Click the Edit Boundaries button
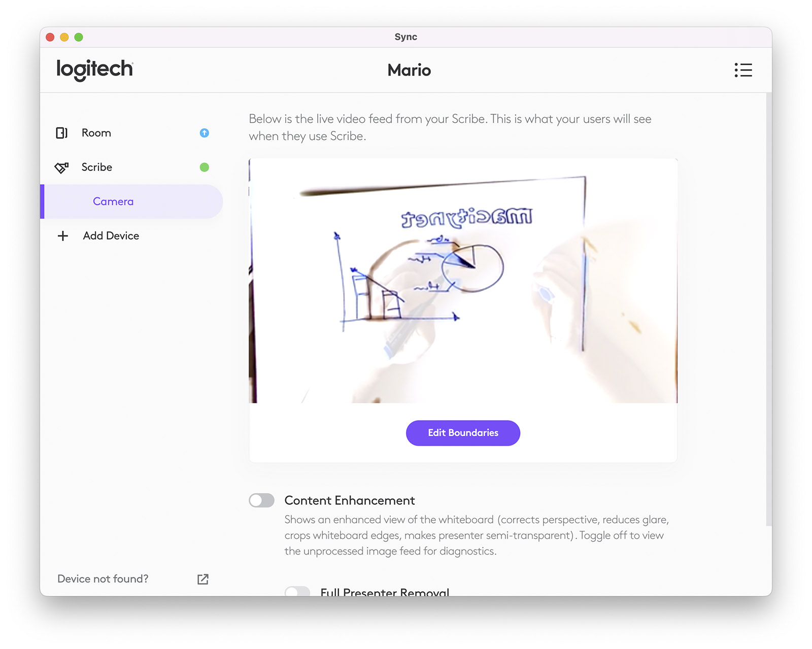Viewport: 812px width, 649px height. coord(463,433)
